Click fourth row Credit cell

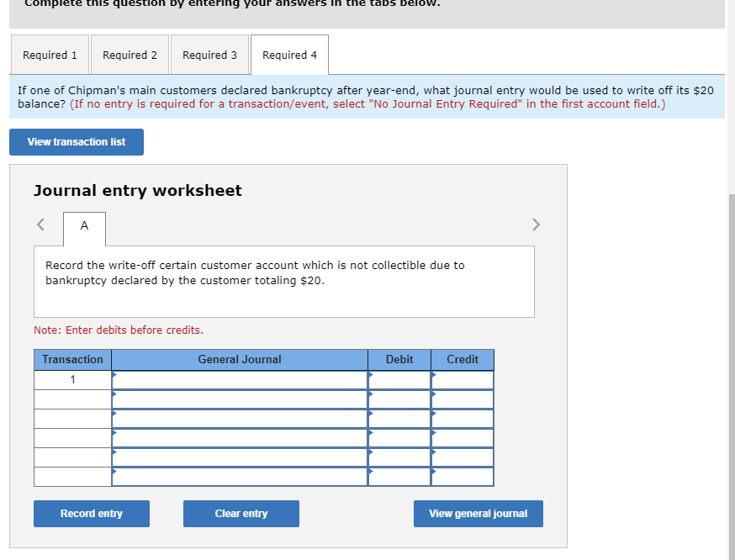463,438
